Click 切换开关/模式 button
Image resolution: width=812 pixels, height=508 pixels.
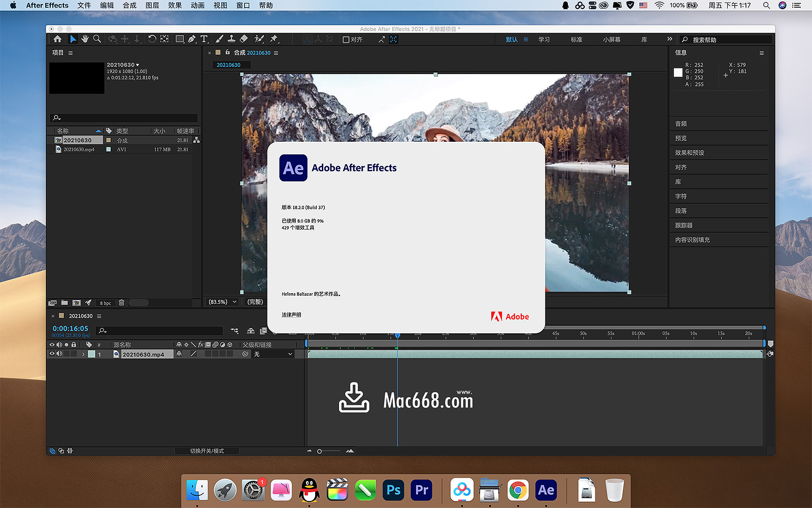point(207,451)
